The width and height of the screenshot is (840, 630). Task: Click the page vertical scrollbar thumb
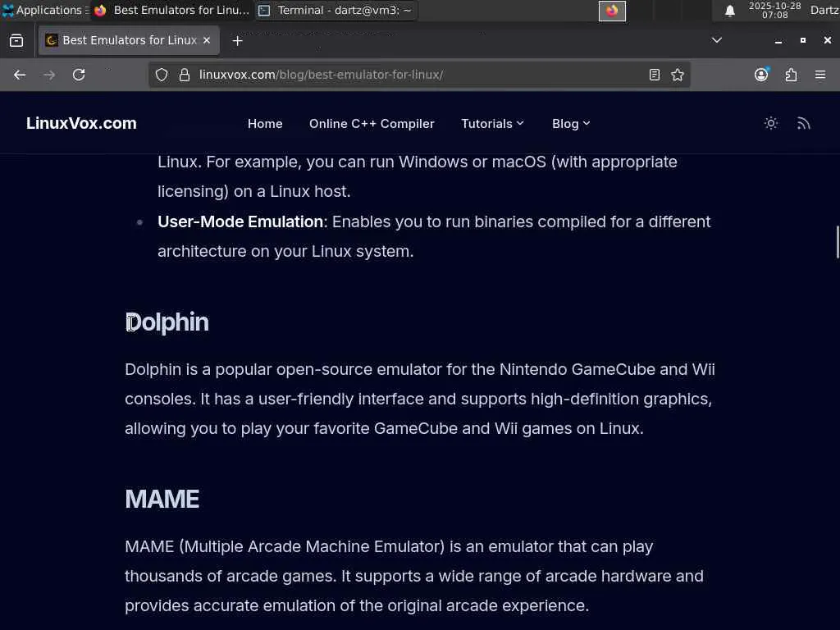click(837, 242)
